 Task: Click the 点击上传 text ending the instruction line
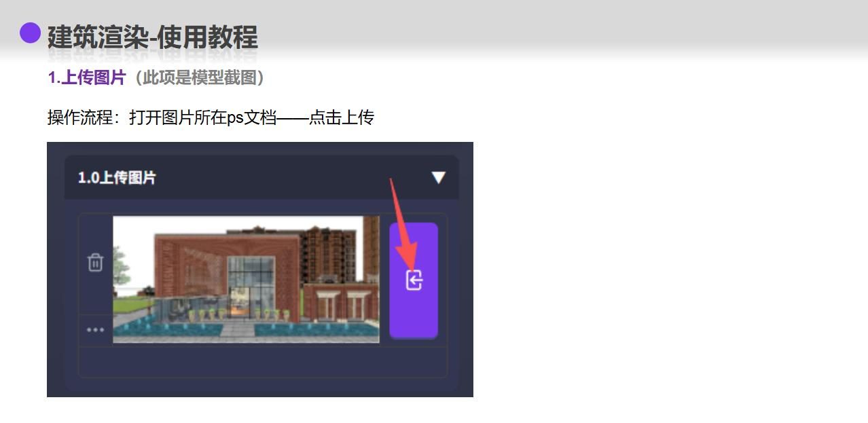pyautogui.click(x=342, y=117)
